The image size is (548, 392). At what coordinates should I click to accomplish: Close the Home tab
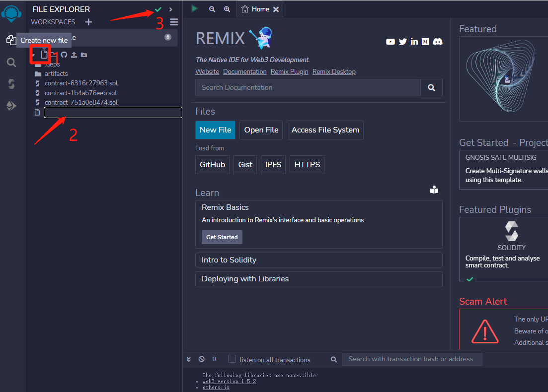coord(276,9)
